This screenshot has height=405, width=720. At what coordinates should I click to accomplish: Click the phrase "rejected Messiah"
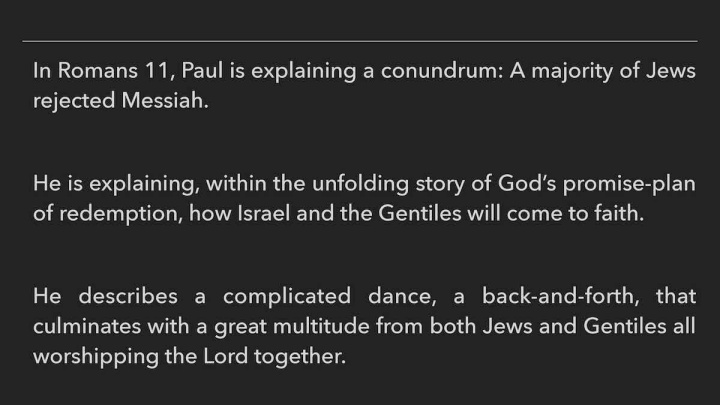coord(121,101)
